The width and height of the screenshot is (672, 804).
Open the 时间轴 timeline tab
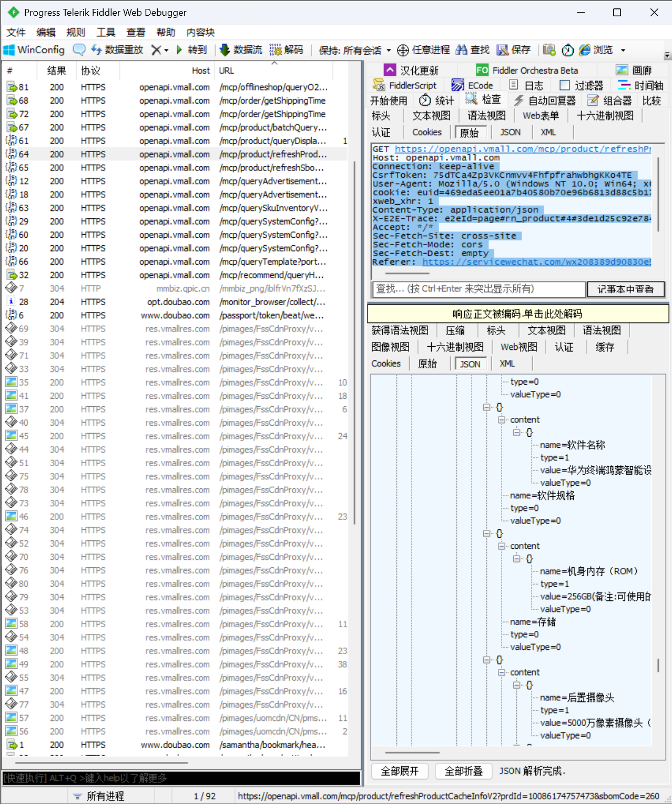(x=640, y=85)
